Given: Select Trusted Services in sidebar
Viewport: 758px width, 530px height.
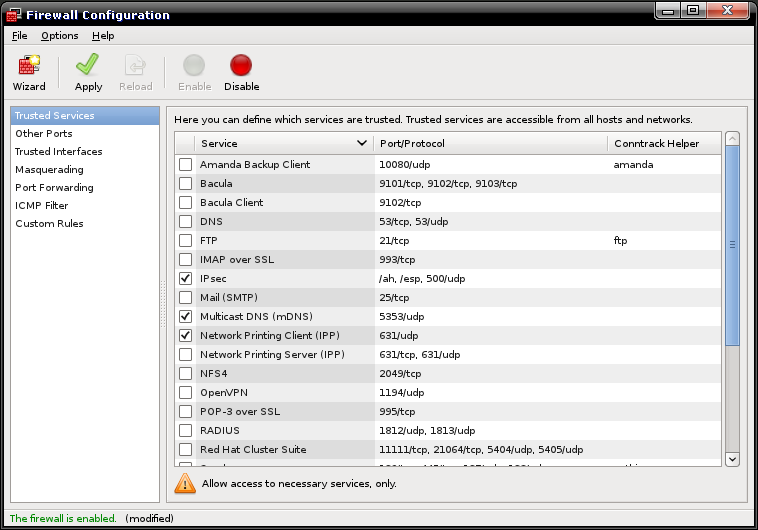Looking at the screenshot, I should 85,116.
